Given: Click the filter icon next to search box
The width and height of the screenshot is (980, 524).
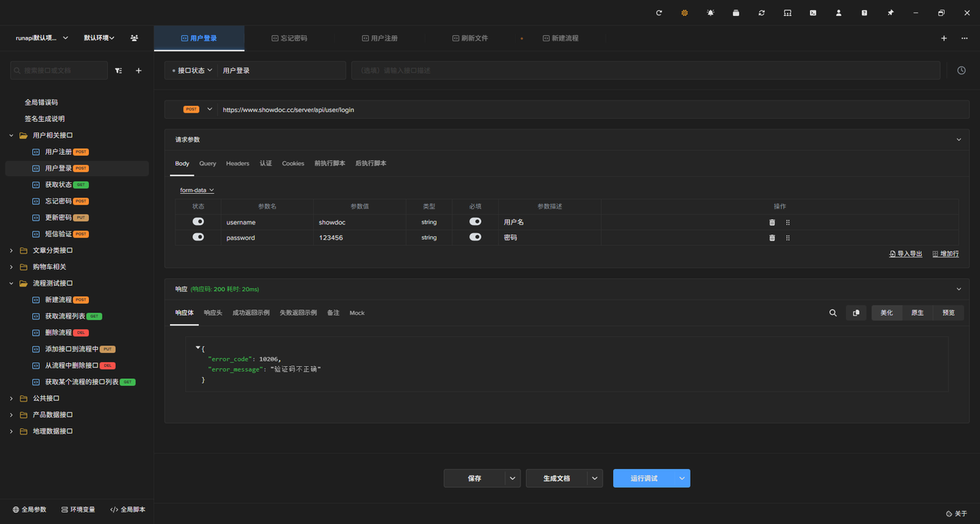Looking at the screenshot, I should [119, 70].
